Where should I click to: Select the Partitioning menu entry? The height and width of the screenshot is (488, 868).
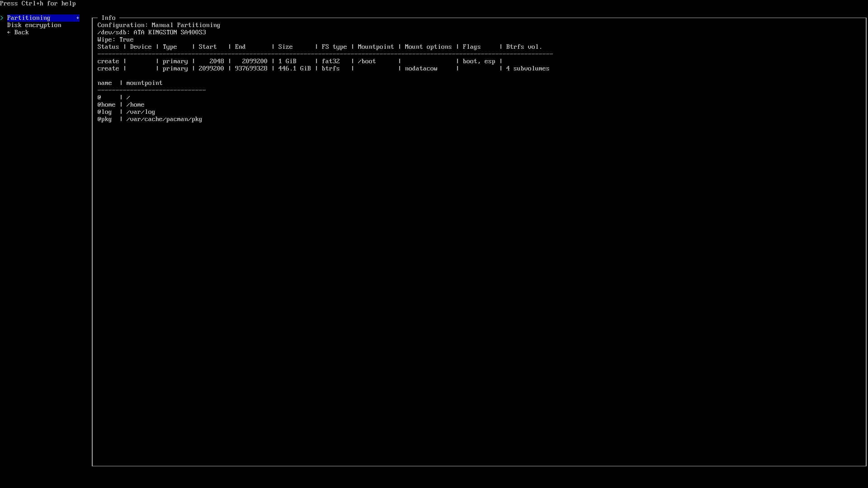coord(28,18)
